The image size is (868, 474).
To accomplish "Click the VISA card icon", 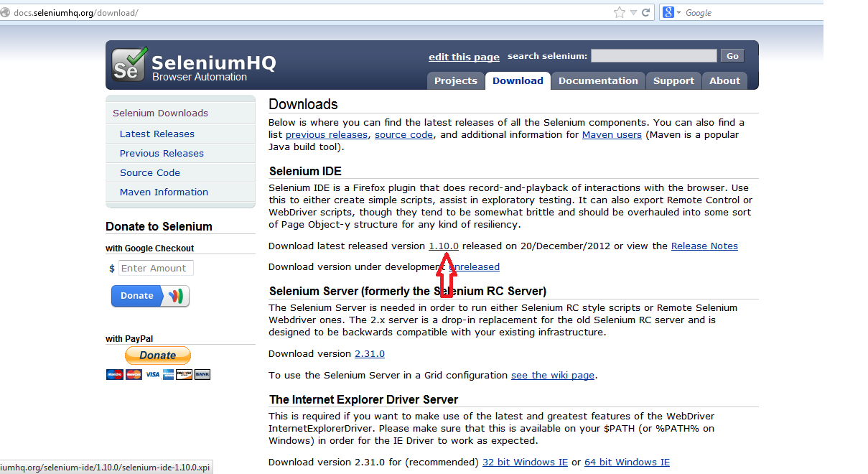I will pyautogui.click(x=152, y=374).
